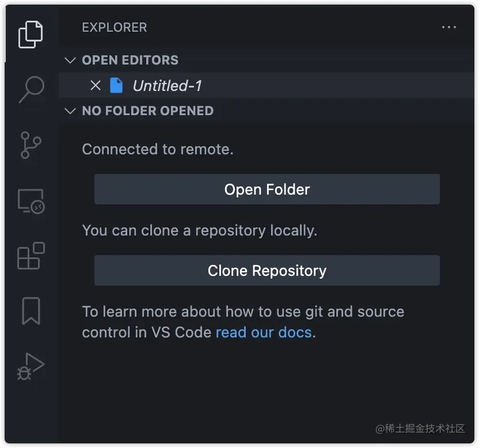Open the Run and Debug icon
This screenshot has width=479, height=448.
click(x=31, y=366)
